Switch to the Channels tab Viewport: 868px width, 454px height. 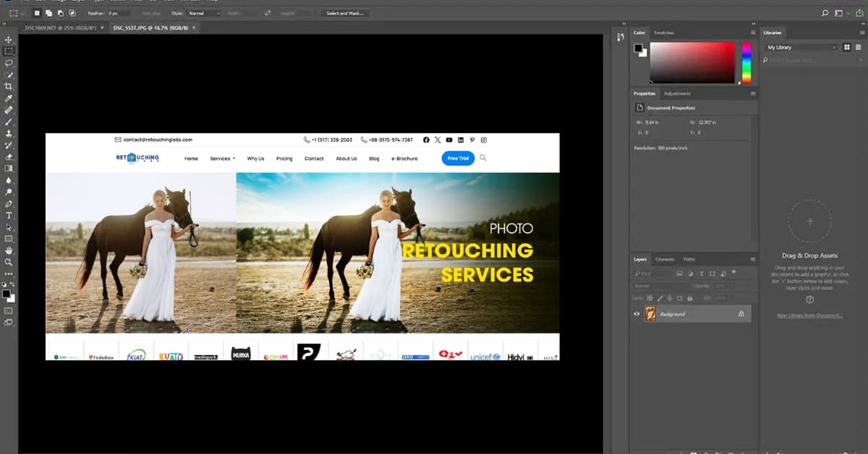tap(665, 259)
